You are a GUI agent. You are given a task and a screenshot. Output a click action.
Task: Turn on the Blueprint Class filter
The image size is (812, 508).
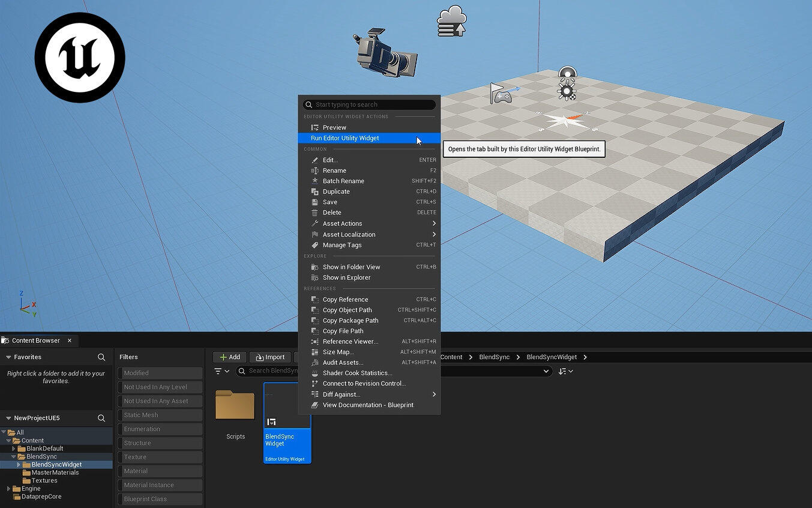point(160,499)
